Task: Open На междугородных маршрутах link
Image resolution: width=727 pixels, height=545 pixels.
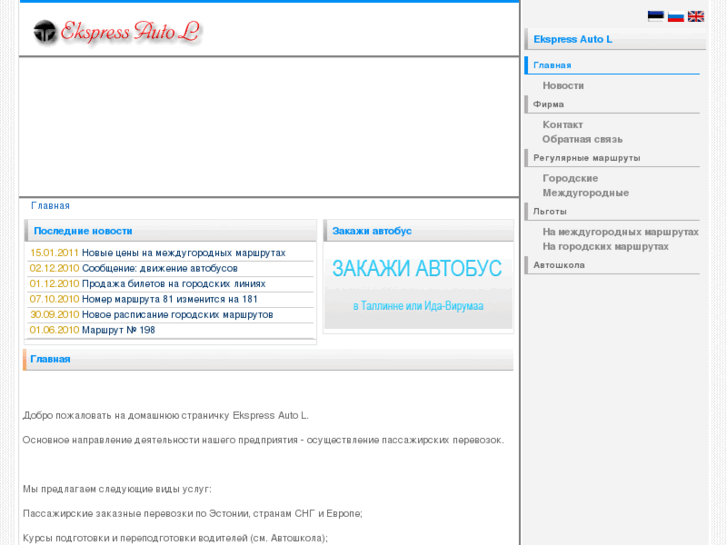Action: point(620,232)
